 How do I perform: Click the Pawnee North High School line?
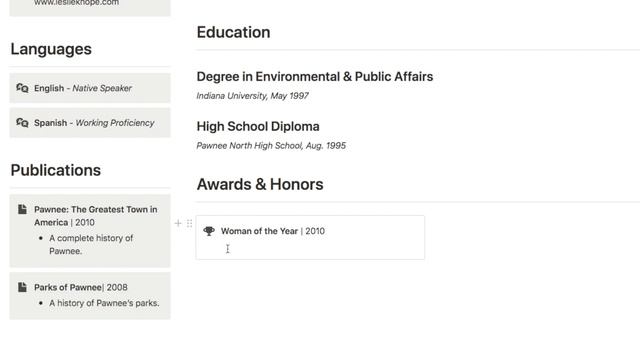[271, 145]
